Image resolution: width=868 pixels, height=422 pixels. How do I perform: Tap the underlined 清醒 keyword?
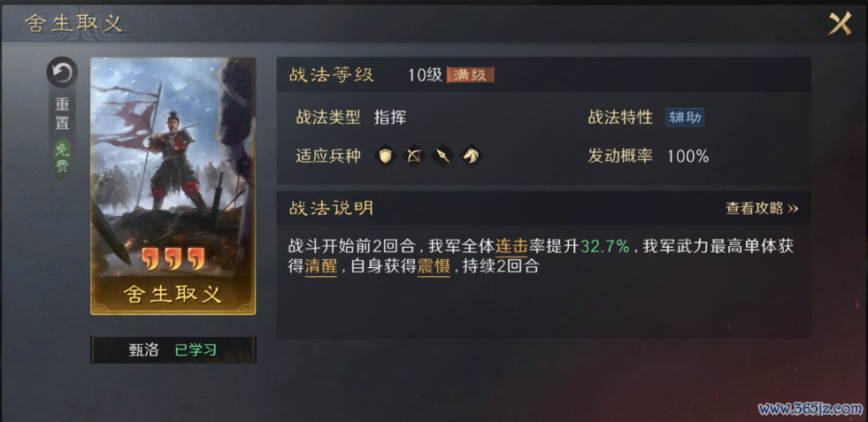(x=320, y=267)
